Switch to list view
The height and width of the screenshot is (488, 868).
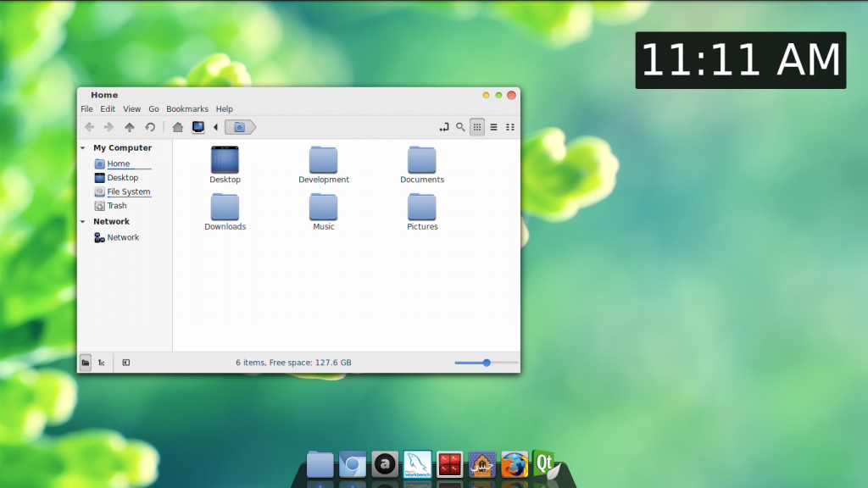(x=493, y=127)
